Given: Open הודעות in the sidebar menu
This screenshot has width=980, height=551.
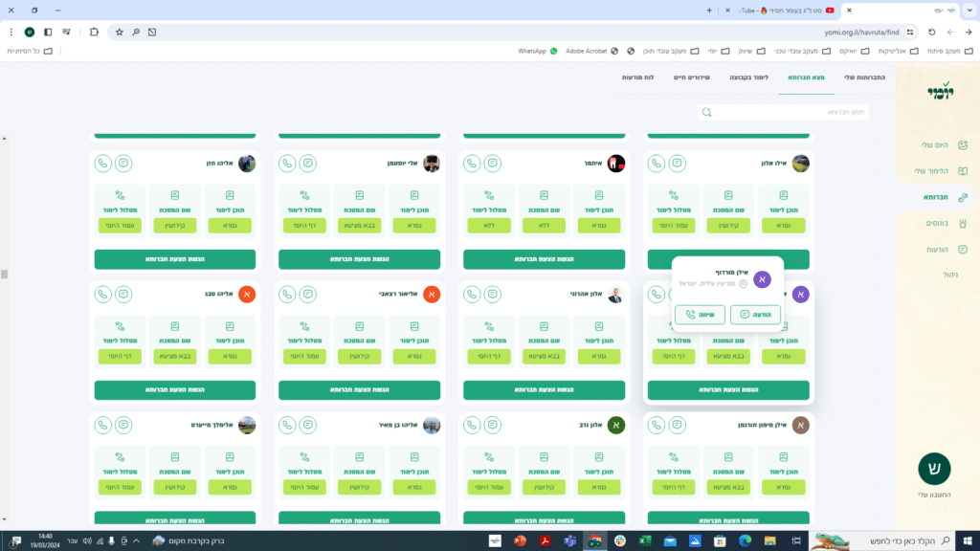Looking at the screenshot, I should click(x=938, y=249).
